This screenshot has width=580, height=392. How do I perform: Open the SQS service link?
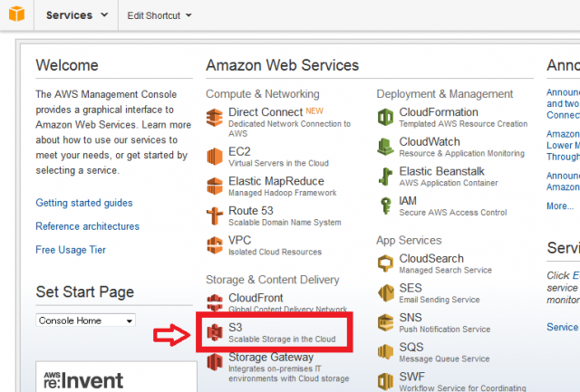click(x=411, y=347)
